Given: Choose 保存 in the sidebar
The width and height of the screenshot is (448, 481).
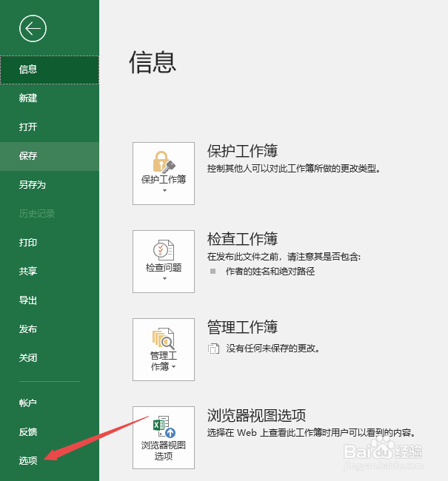Looking at the screenshot, I should 50,156.
